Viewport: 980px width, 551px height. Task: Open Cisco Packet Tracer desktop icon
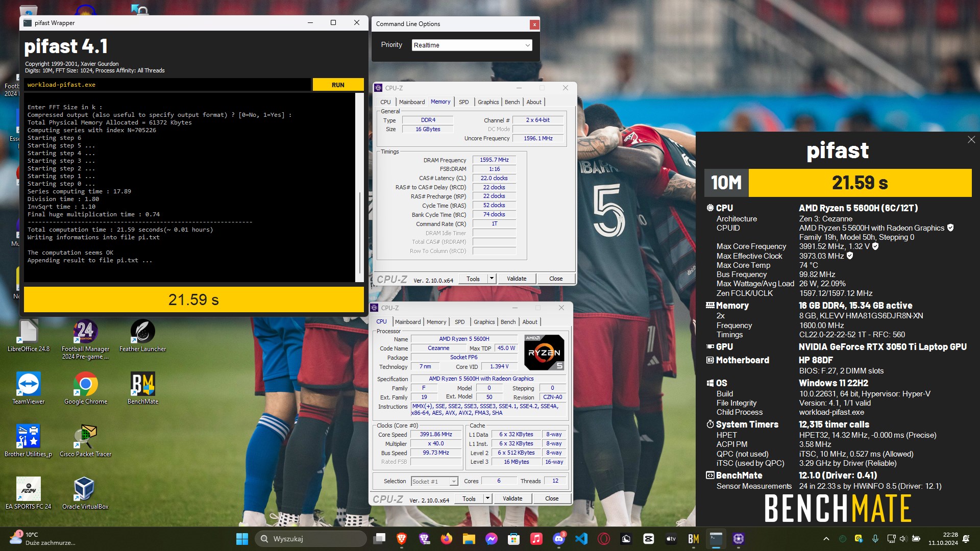click(x=85, y=441)
